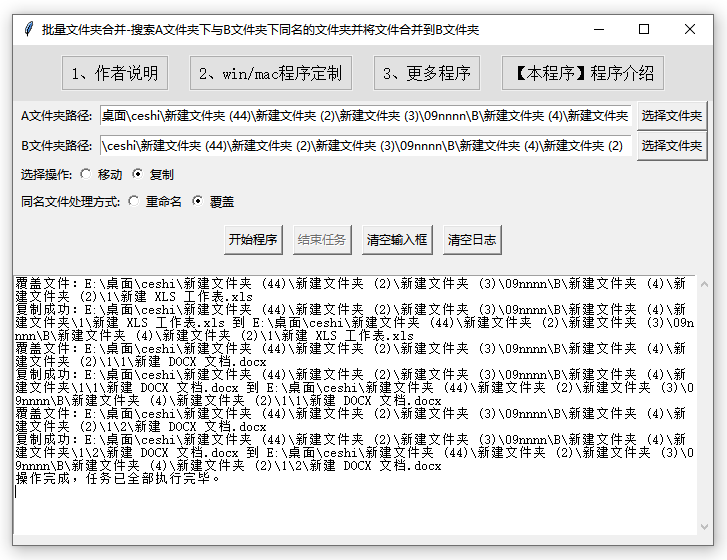Click the disabled 结束任务 button
The width and height of the screenshot is (727, 560).
click(322, 240)
